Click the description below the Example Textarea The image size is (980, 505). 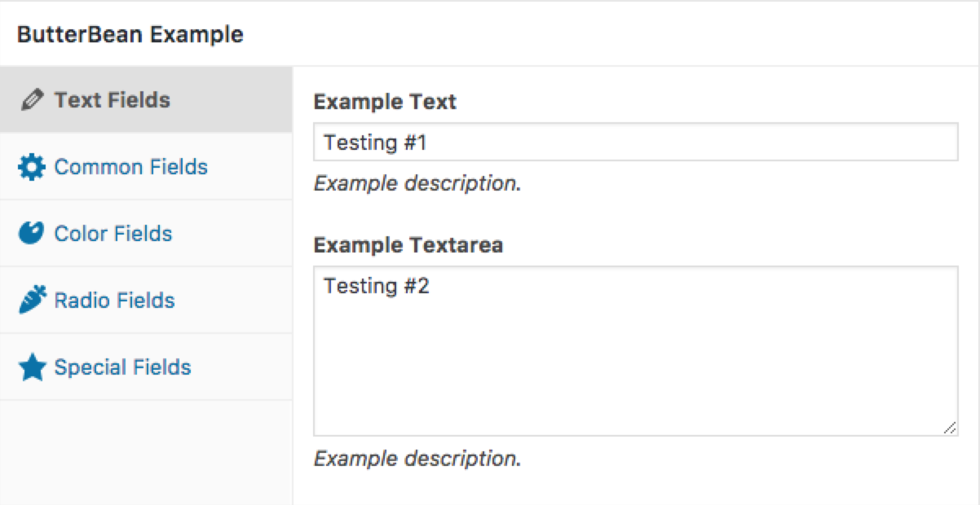tap(417, 459)
